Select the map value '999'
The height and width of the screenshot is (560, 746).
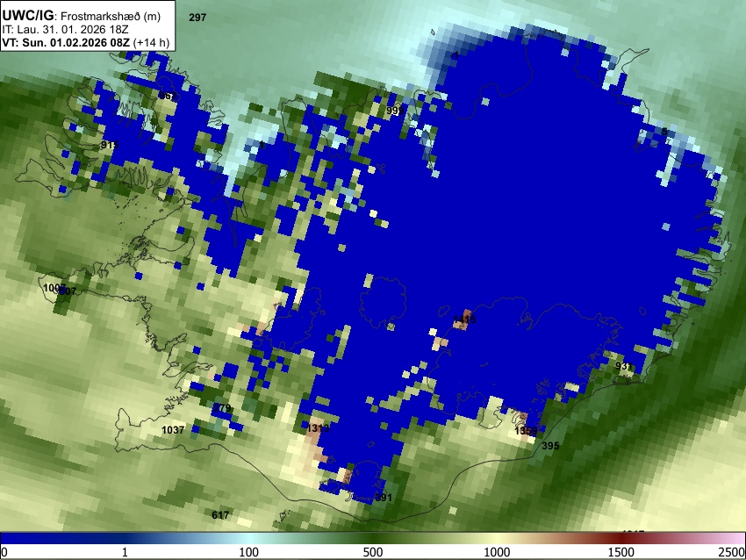click(x=395, y=111)
